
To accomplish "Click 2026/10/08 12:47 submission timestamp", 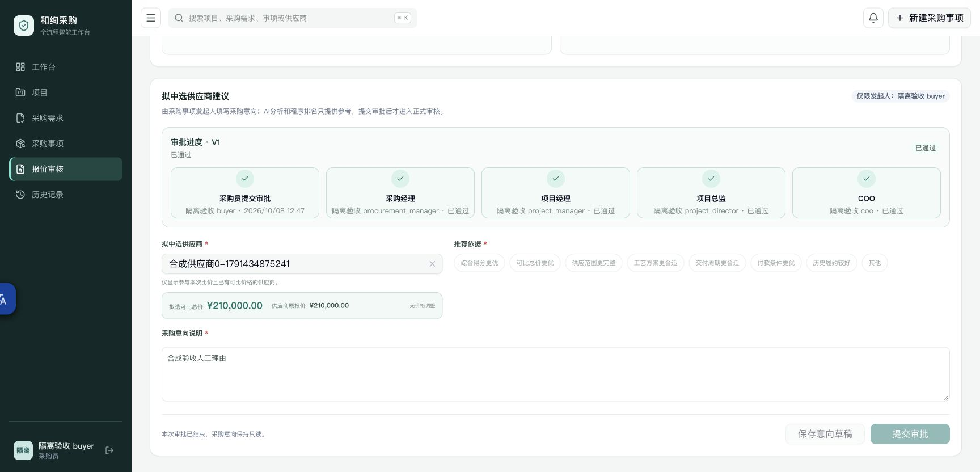I will (x=274, y=211).
